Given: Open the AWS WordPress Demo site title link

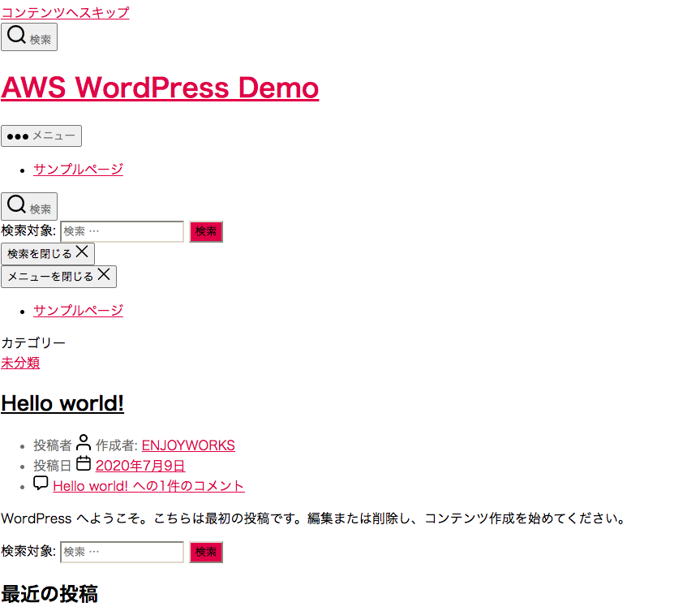Looking at the screenshot, I should (160, 87).
